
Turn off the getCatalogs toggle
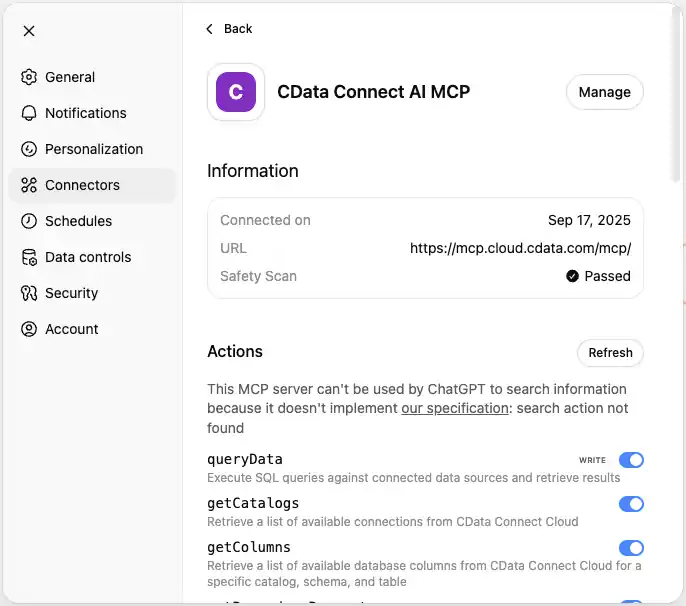tap(631, 504)
